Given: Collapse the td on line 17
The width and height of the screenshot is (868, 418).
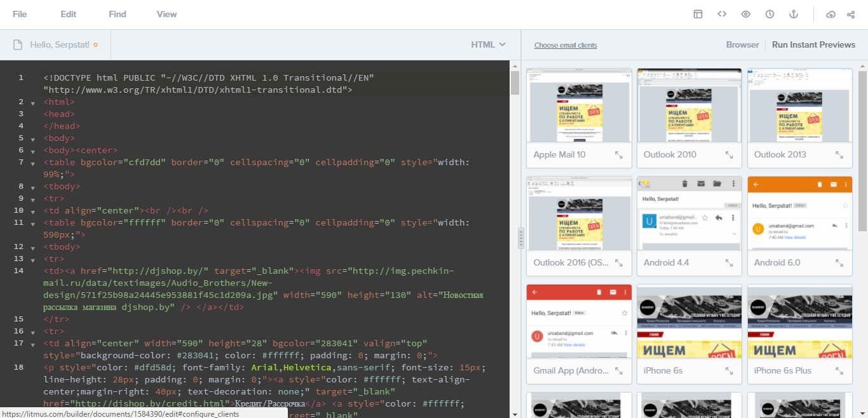Looking at the screenshot, I should click(33, 344).
